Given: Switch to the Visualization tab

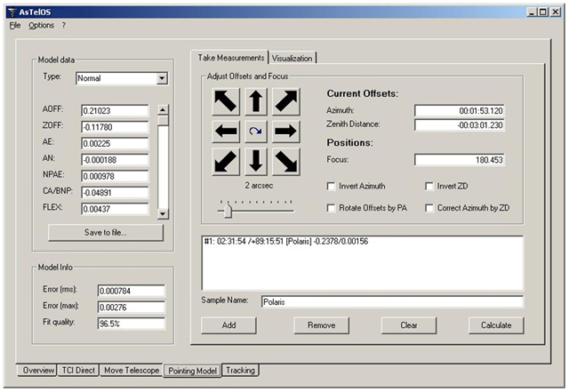Looking at the screenshot, I should [293, 58].
